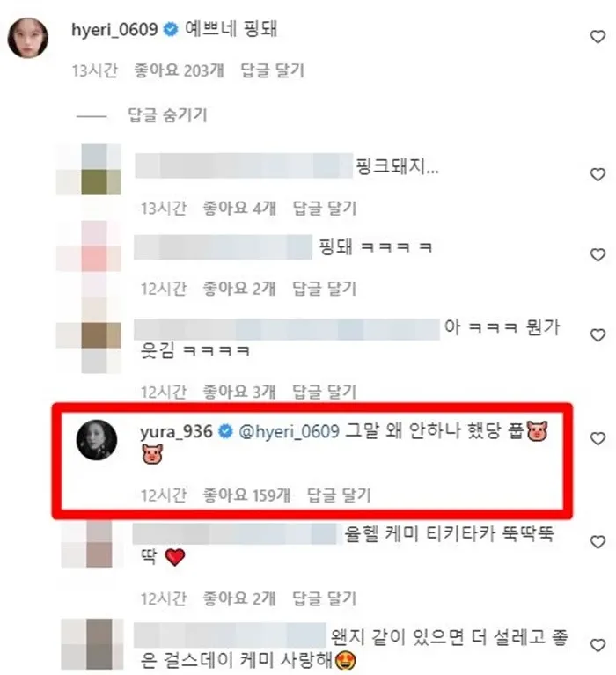Heart yura_936's reply to hyeri
The height and width of the screenshot is (675, 616).
598,438
